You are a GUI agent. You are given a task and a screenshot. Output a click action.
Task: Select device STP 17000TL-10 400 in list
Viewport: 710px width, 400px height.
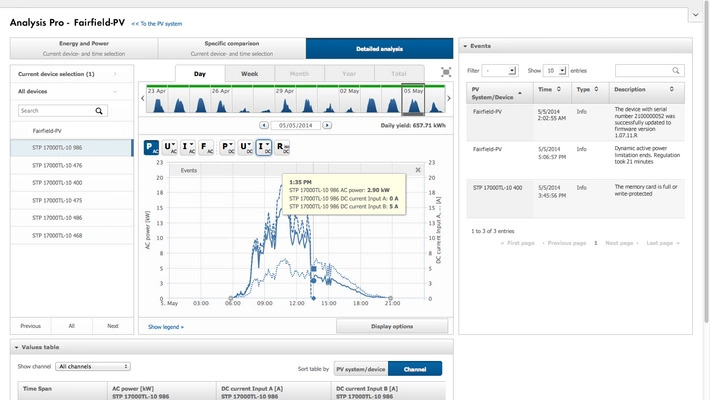pos(72,183)
